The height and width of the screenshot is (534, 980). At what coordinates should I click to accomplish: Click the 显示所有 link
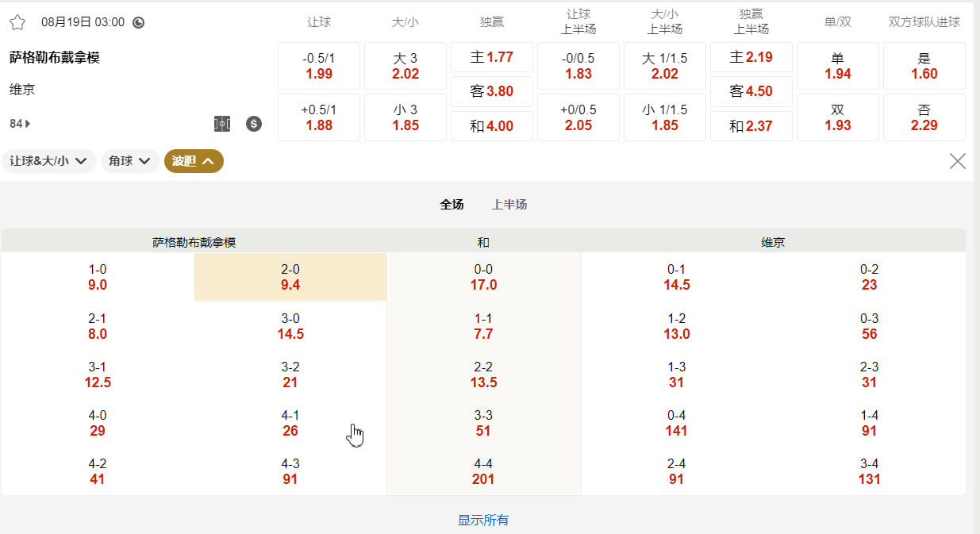click(x=483, y=521)
